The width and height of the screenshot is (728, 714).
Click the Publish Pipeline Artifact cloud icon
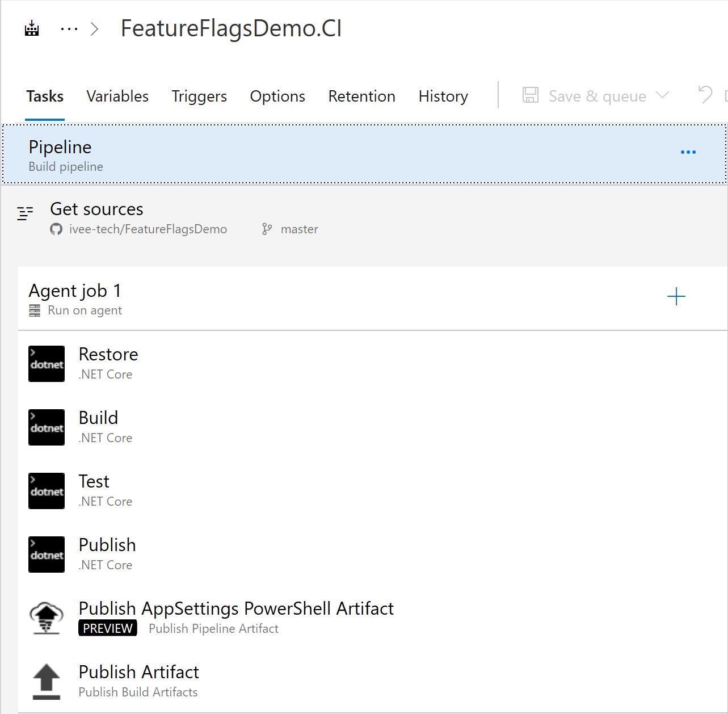[47, 618]
